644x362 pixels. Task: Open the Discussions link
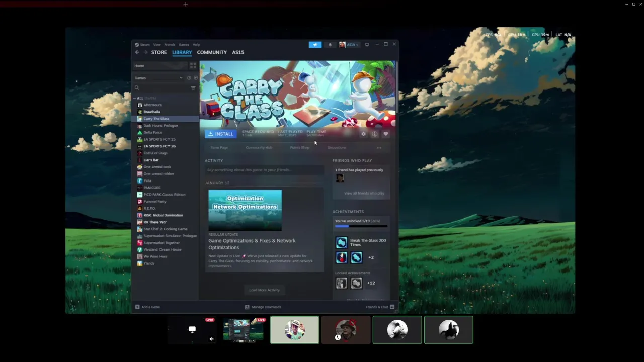click(x=337, y=148)
